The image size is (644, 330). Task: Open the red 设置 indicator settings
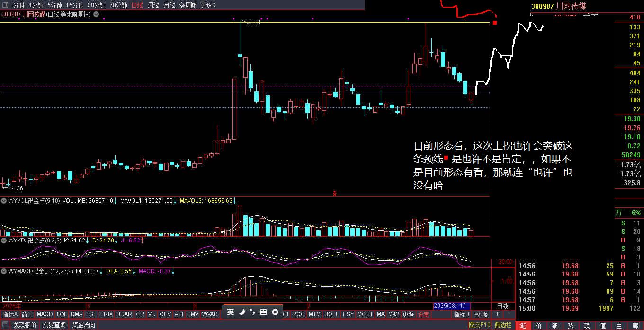click(423, 314)
